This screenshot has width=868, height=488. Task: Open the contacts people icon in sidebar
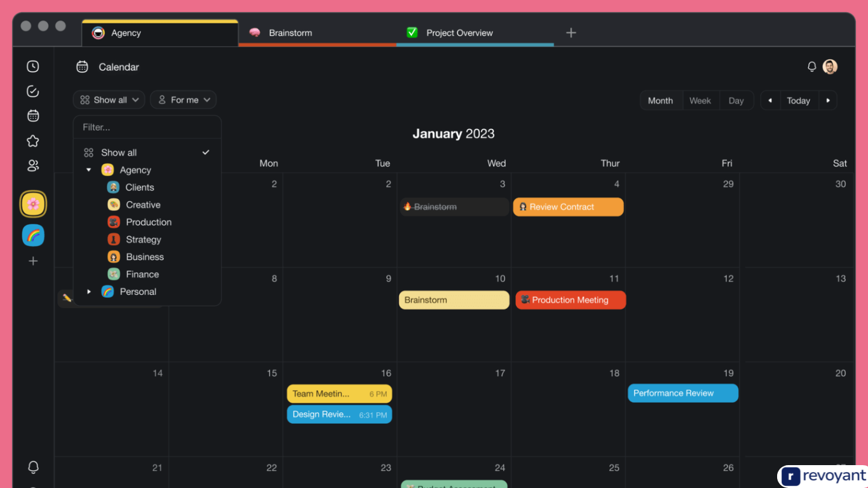click(x=32, y=165)
